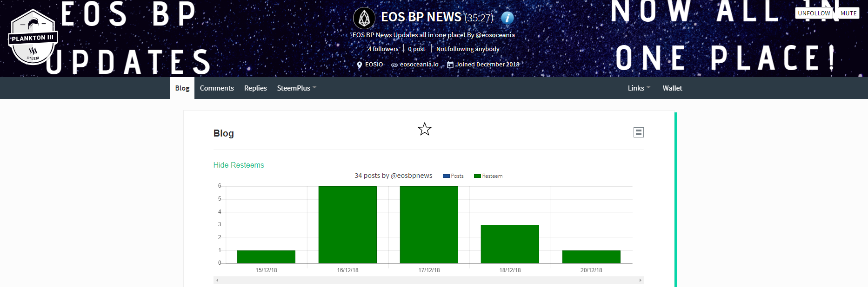Expand the SteemPlus dropdown menu

tap(296, 88)
